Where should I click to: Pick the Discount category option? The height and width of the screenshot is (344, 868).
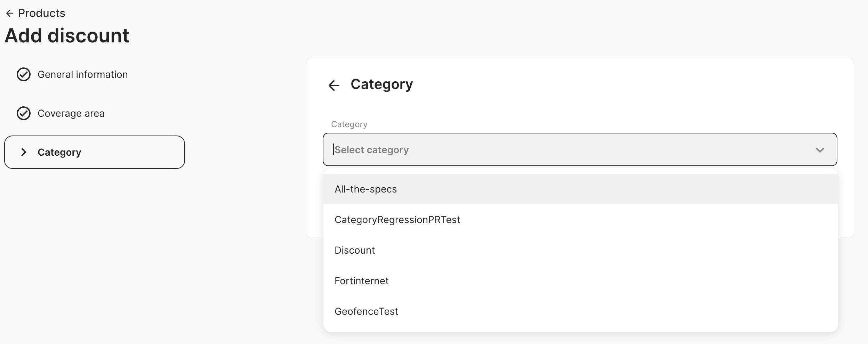tap(355, 250)
